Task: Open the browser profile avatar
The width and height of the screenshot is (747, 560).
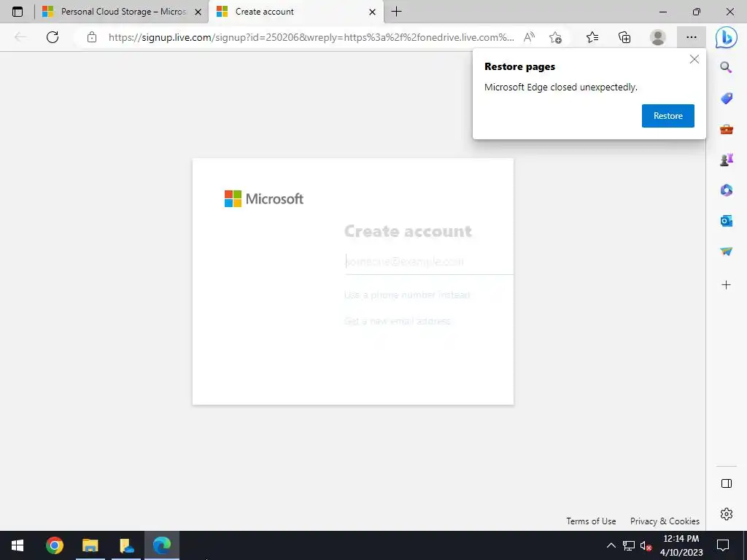Action: click(658, 37)
